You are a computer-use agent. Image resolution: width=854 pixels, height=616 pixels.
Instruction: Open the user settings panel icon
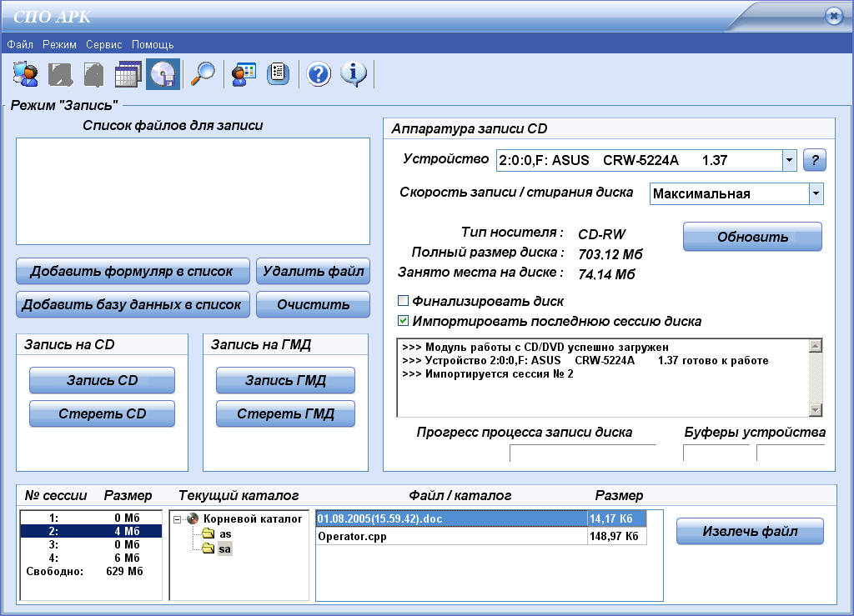point(243,74)
